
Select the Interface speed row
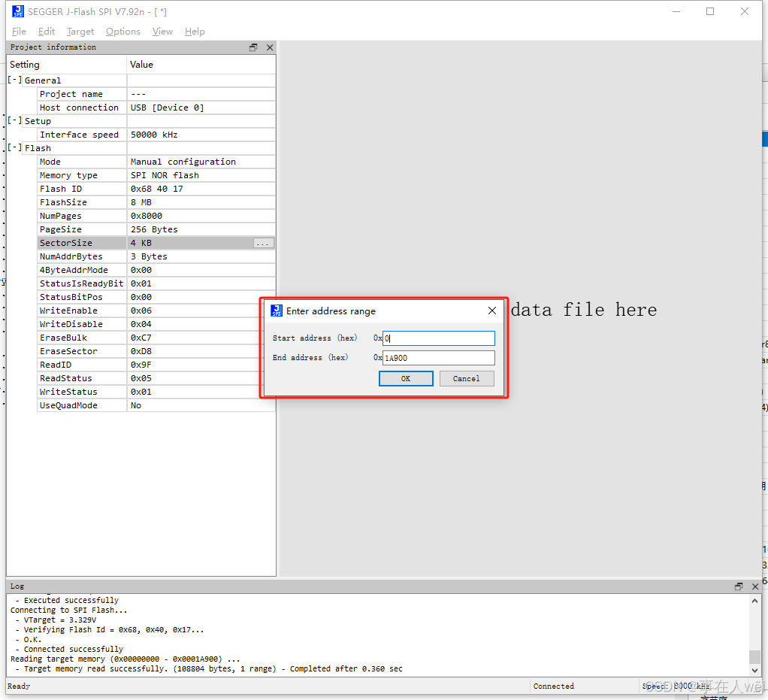(x=156, y=135)
